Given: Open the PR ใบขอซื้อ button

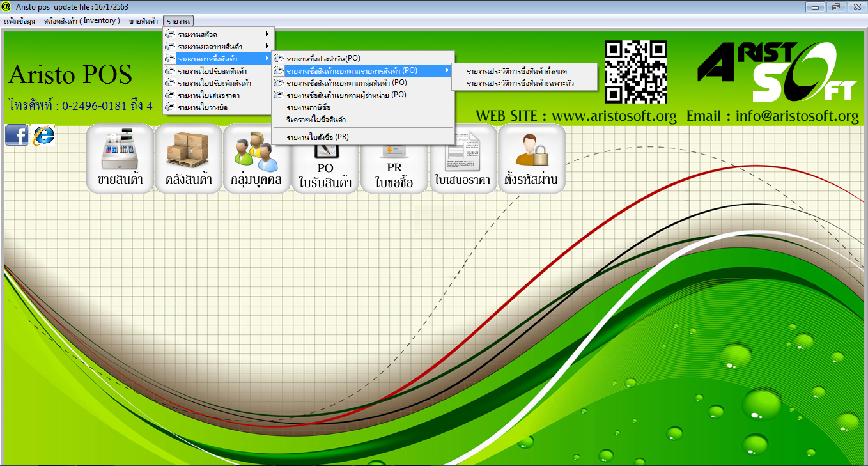Looking at the screenshot, I should point(394,167).
